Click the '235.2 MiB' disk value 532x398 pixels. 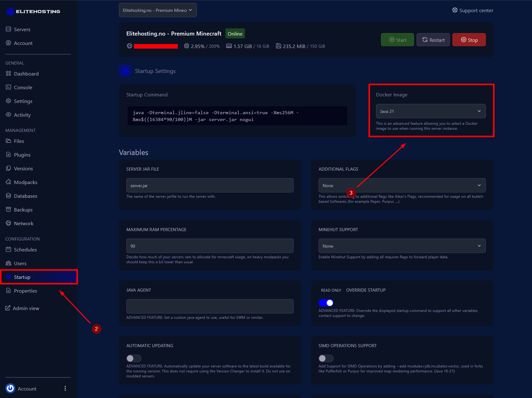pos(294,46)
